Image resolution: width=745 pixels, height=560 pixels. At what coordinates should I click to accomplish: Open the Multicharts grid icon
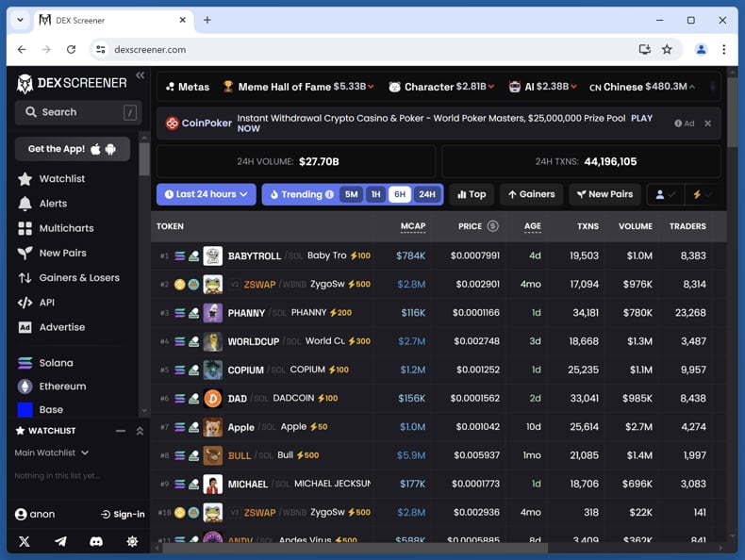coord(25,228)
